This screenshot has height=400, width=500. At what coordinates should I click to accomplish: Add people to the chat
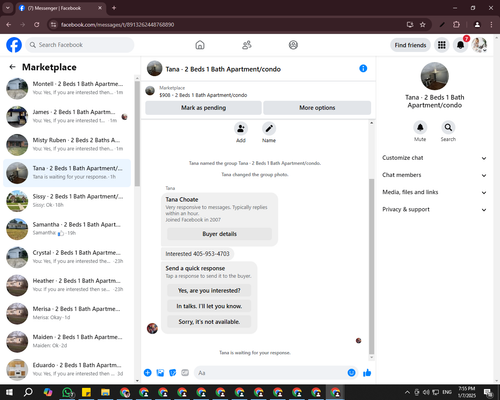[x=241, y=129]
